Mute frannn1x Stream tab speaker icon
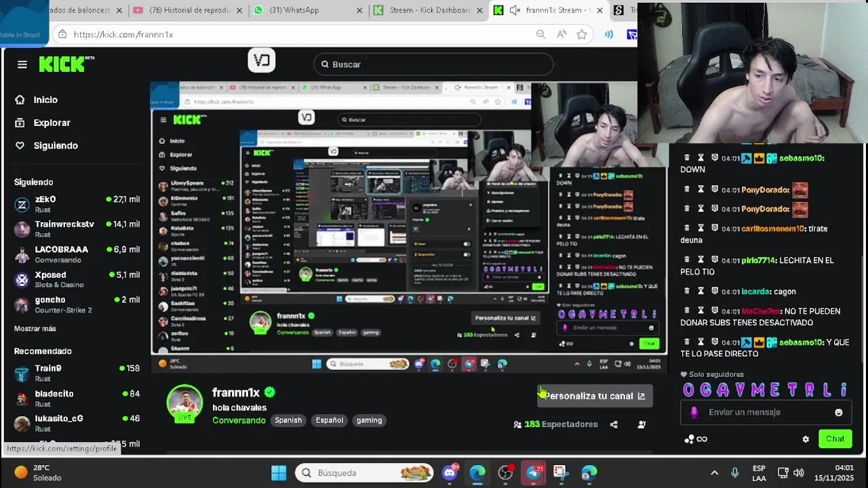This screenshot has width=868, height=488. [x=515, y=10]
